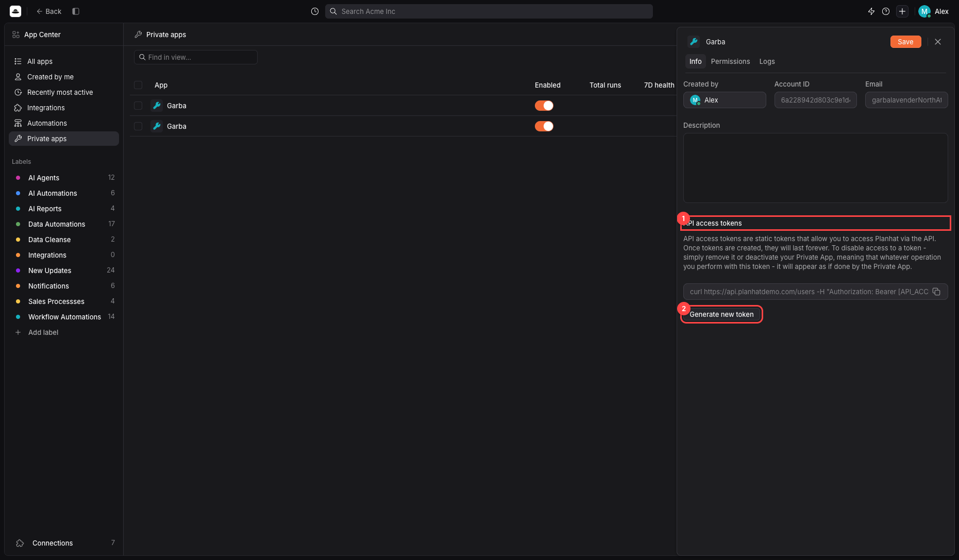
Task: Open the first Garba app name
Action: pos(177,106)
